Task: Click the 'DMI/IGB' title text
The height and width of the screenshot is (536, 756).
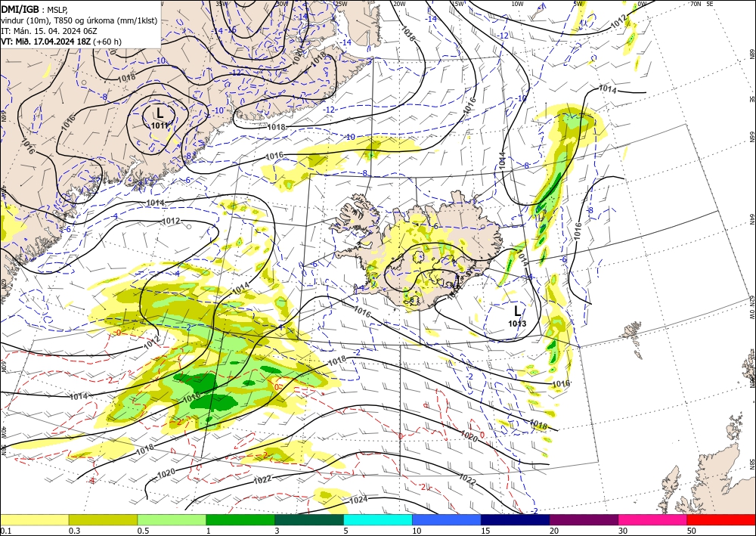Action: point(20,8)
